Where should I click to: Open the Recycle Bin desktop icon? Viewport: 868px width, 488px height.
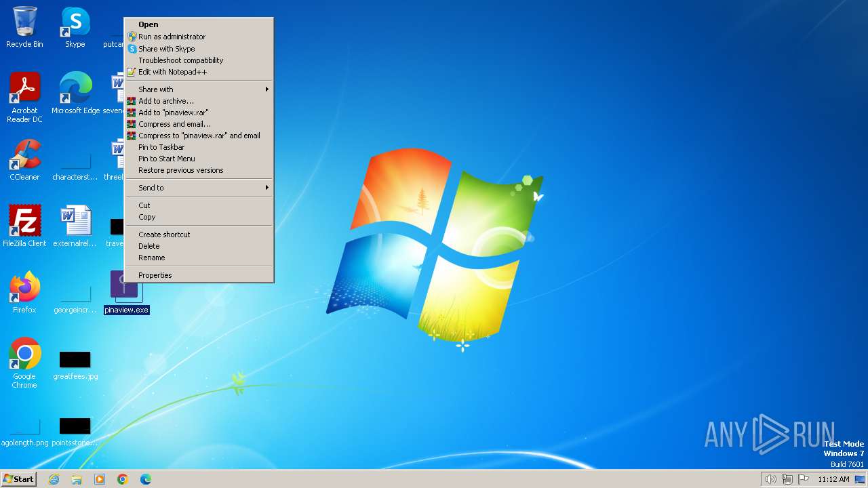(x=24, y=27)
